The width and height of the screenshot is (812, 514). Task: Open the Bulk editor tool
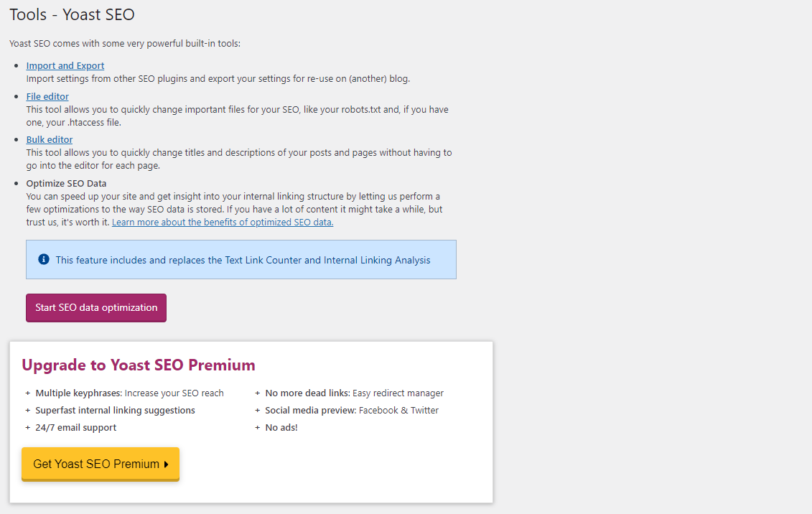[49, 139]
